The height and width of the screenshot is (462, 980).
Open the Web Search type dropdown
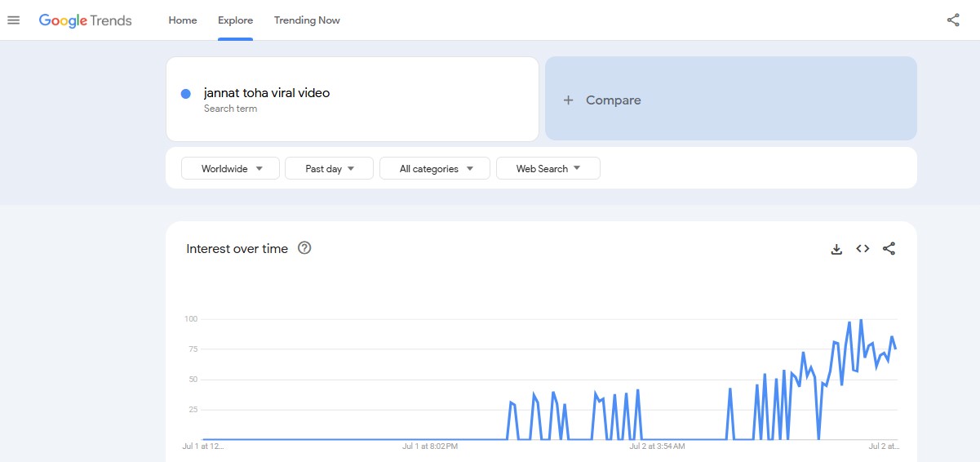coord(548,169)
